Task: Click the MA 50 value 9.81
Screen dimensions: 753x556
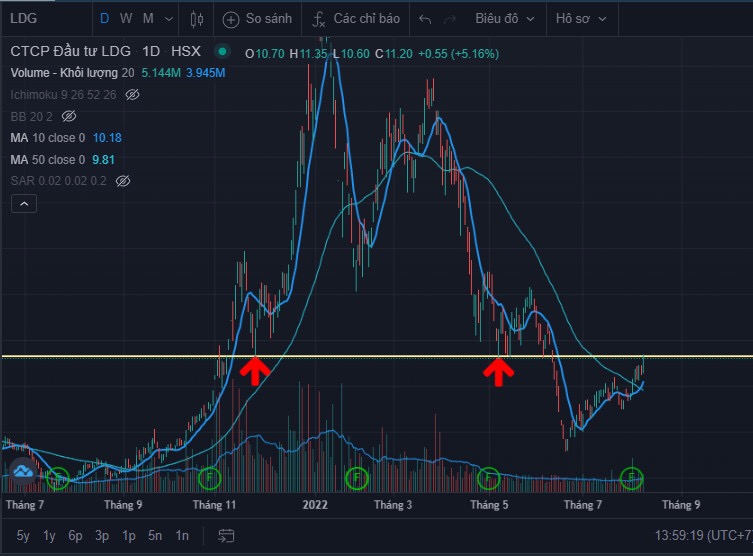Action: [x=103, y=159]
